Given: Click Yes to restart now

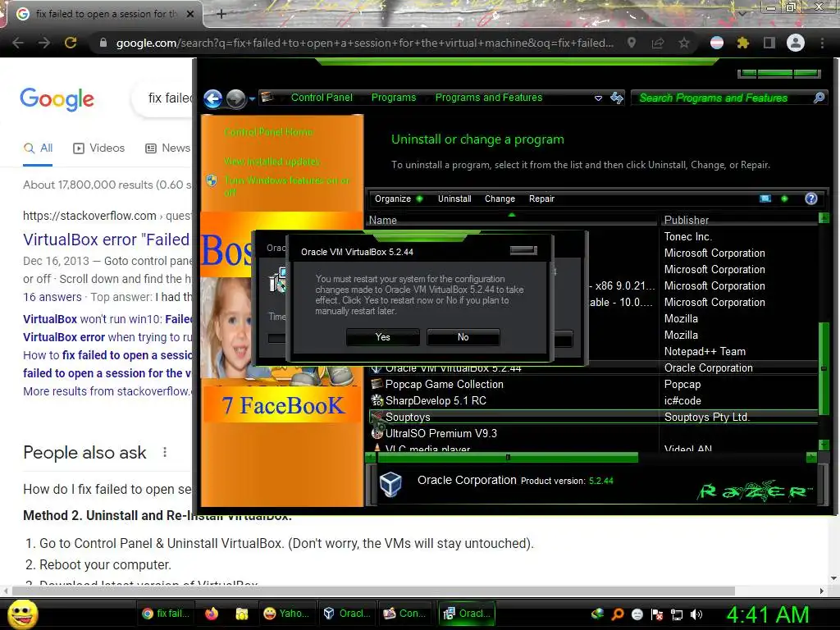Looking at the screenshot, I should click(382, 337).
